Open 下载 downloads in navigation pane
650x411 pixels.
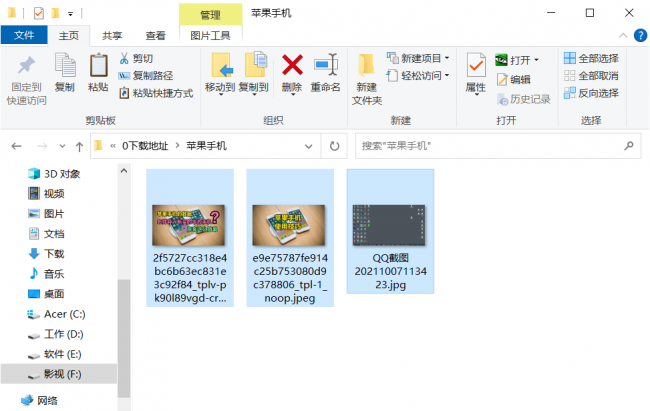46,253
